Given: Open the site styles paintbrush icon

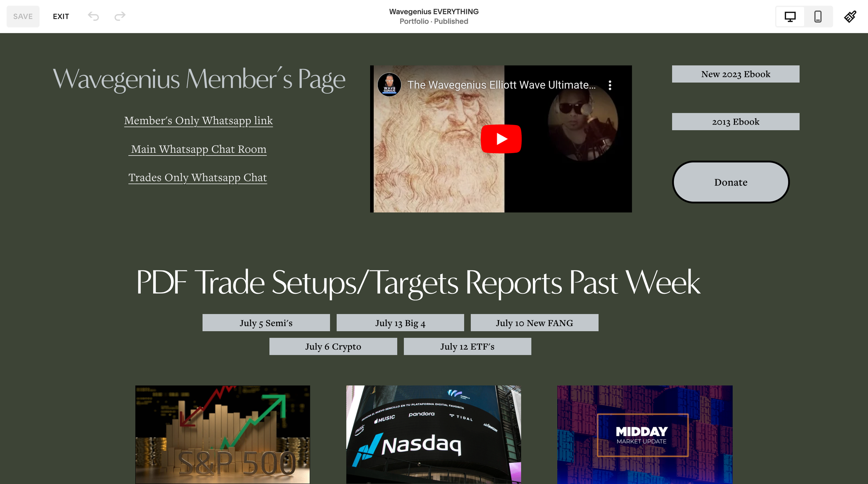Looking at the screenshot, I should [x=850, y=16].
